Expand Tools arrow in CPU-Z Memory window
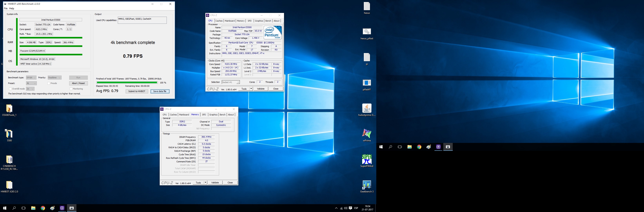Viewport: 644px width, 212px height. (206, 183)
